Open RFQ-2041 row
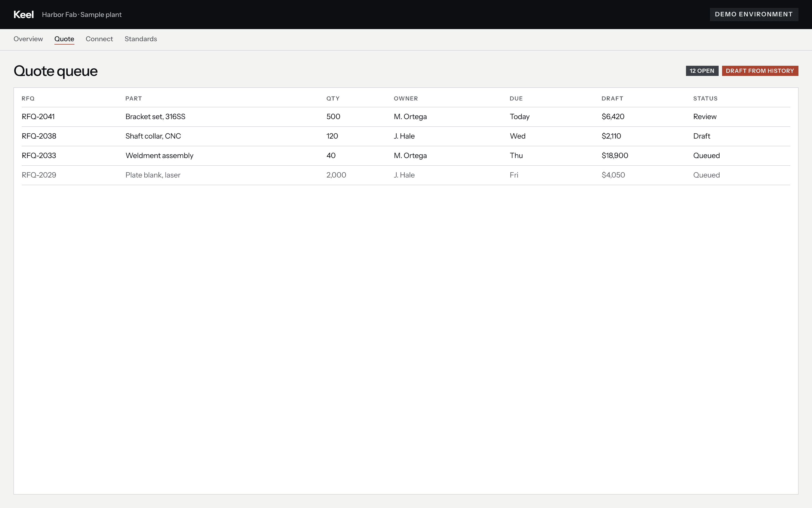Viewport: 812px width, 508px height. click(406, 117)
